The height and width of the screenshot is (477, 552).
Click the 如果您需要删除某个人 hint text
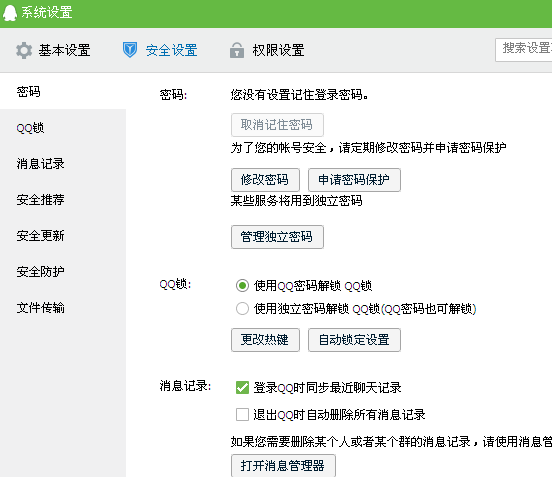391,441
